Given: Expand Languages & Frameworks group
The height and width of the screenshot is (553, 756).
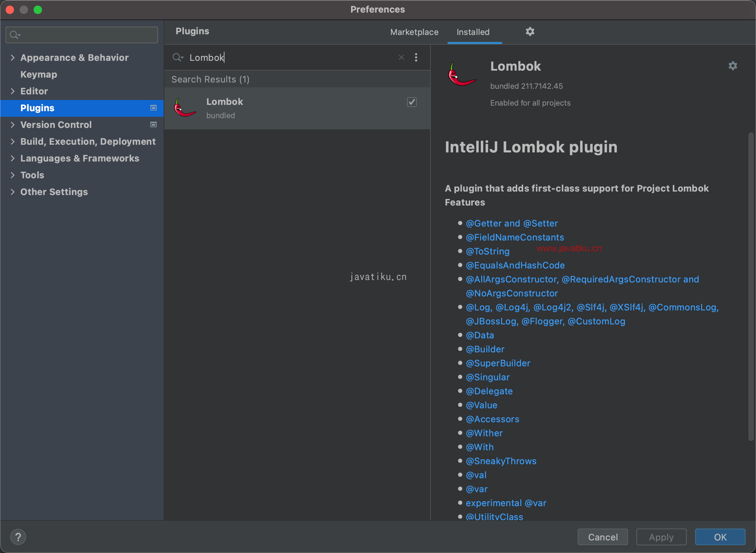Looking at the screenshot, I should [13, 158].
